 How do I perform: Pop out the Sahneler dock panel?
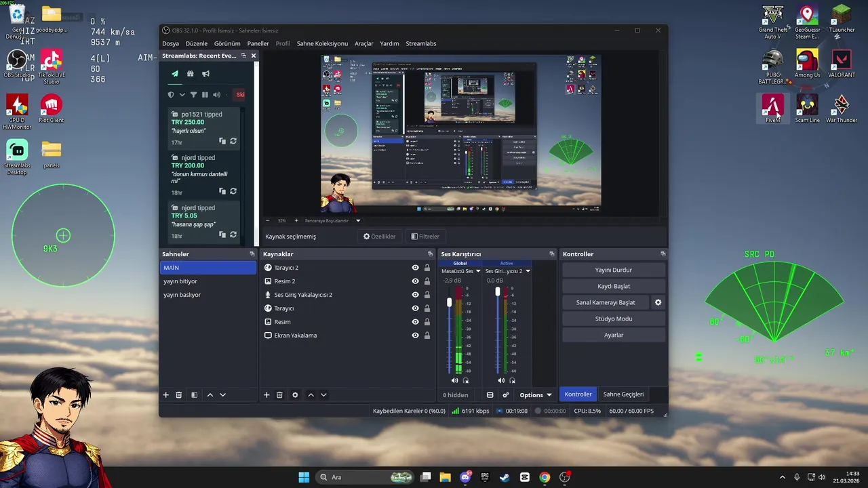pos(252,254)
